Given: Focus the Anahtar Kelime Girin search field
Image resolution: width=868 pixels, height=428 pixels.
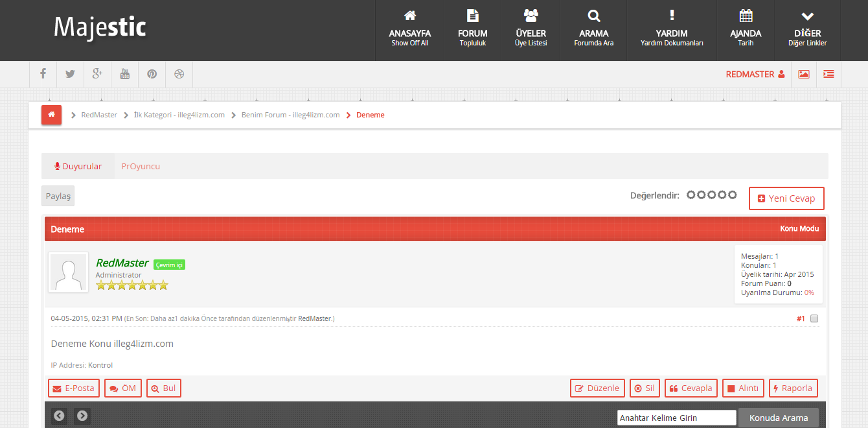Looking at the screenshot, I should pos(676,418).
